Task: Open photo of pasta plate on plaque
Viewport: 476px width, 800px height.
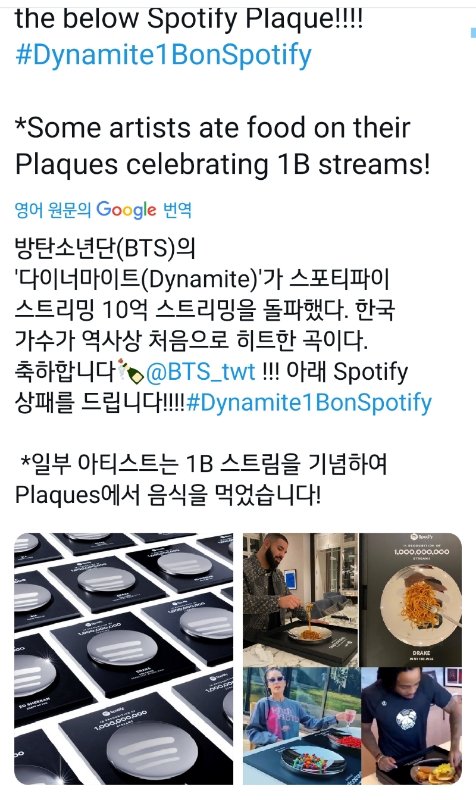Action: 411,599
